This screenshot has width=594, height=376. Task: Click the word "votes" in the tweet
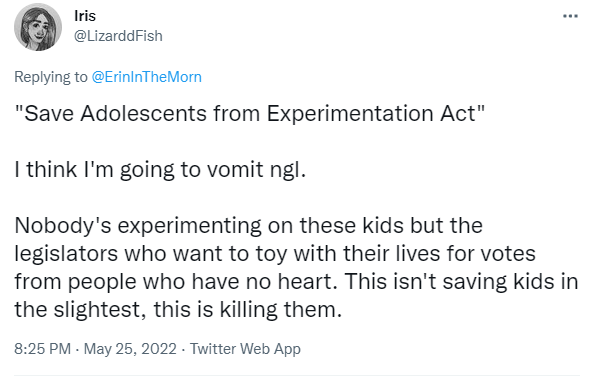tap(508, 253)
